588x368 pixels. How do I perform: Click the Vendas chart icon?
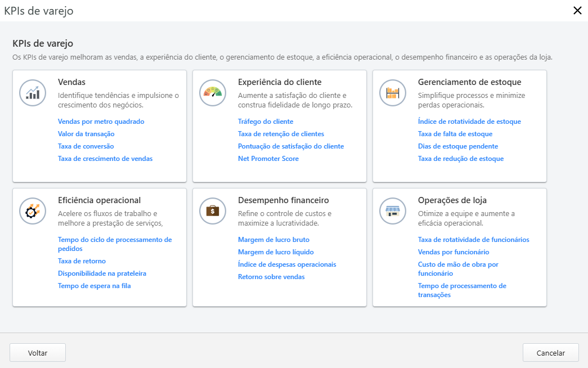(x=33, y=93)
